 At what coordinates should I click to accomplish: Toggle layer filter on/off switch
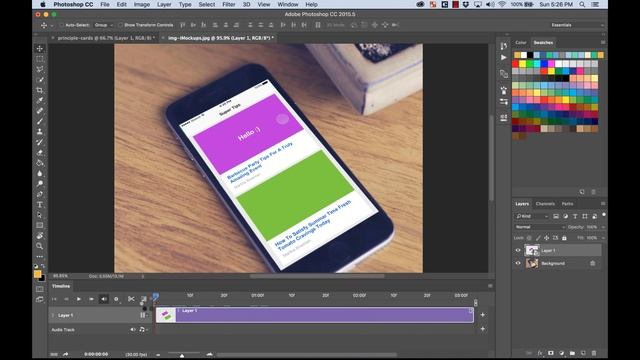[604, 214]
